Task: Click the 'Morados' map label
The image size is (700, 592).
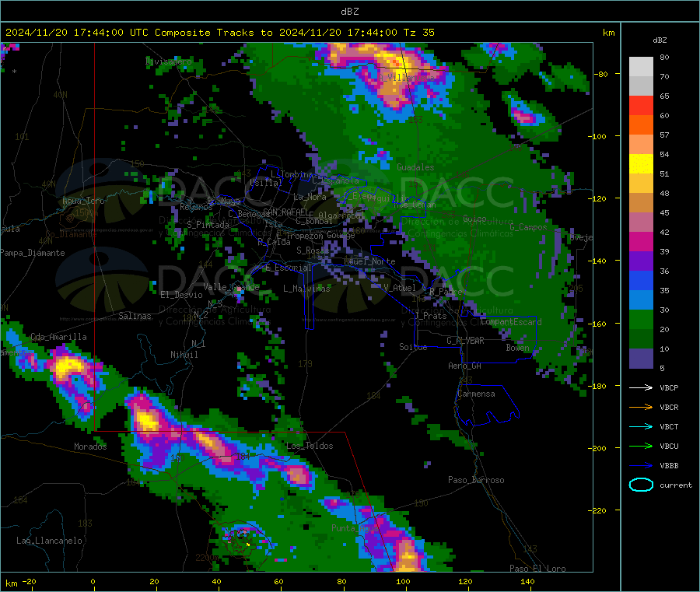Action: pos(90,447)
